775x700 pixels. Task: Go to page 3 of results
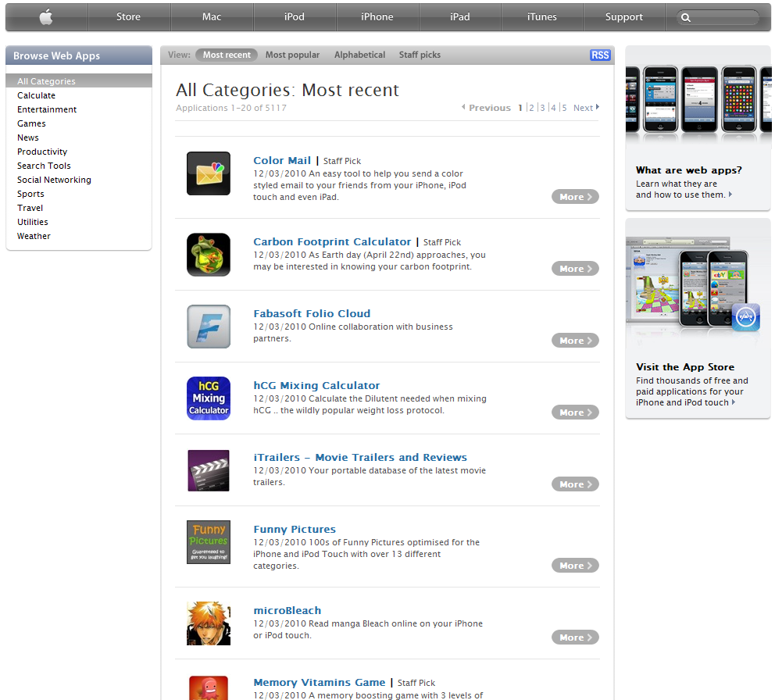(x=542, y=108)
